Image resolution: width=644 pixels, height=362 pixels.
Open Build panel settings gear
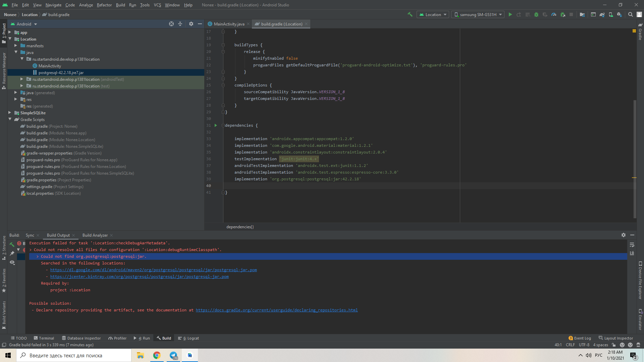[x=624, y=235]
